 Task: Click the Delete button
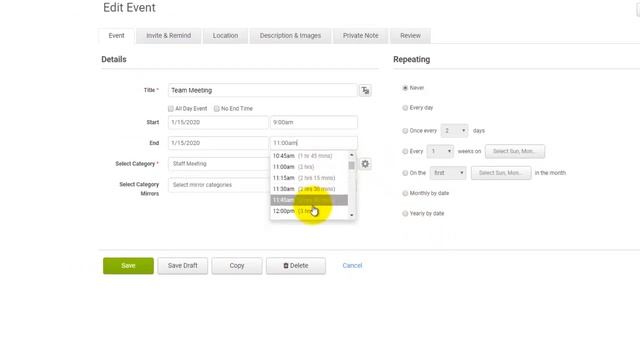(x=296, y=266)
